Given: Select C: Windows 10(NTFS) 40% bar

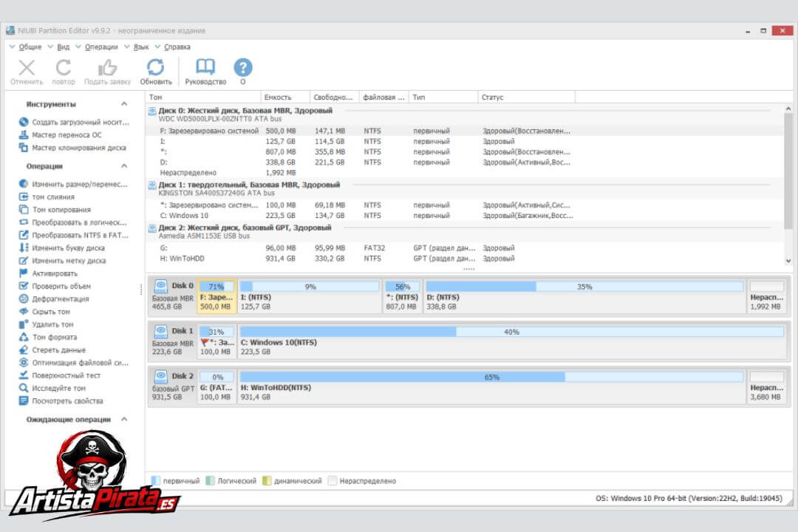Looking at the screenshot, I should point(511,332).
